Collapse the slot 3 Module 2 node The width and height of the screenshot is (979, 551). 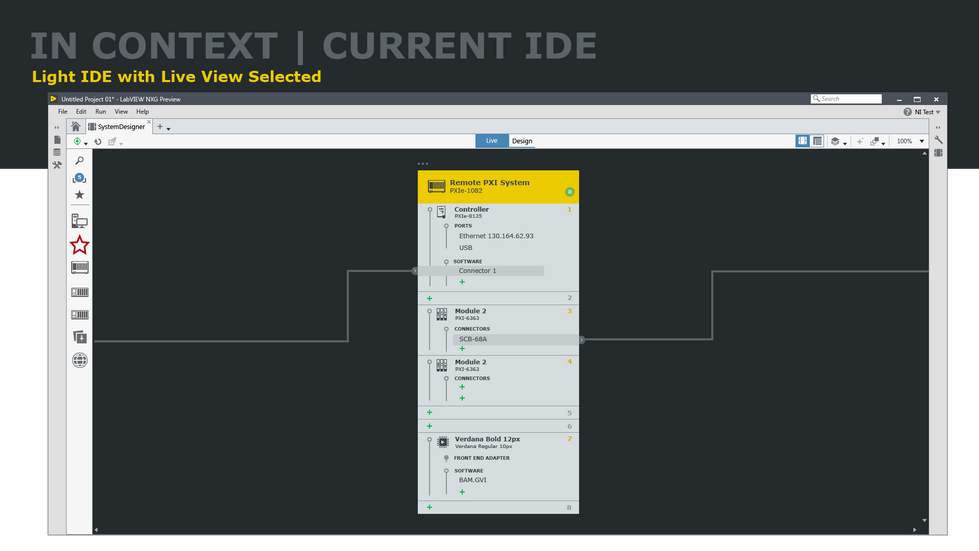(x=430, y=311)
